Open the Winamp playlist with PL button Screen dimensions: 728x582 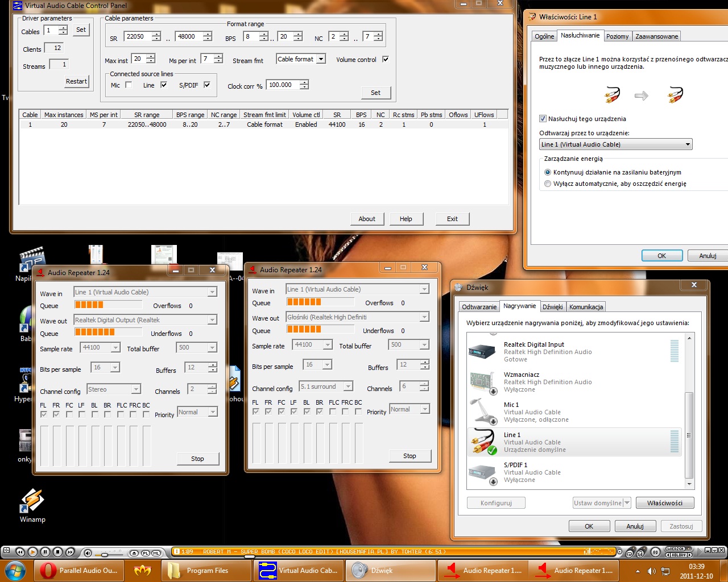click(x=146, y=552)
